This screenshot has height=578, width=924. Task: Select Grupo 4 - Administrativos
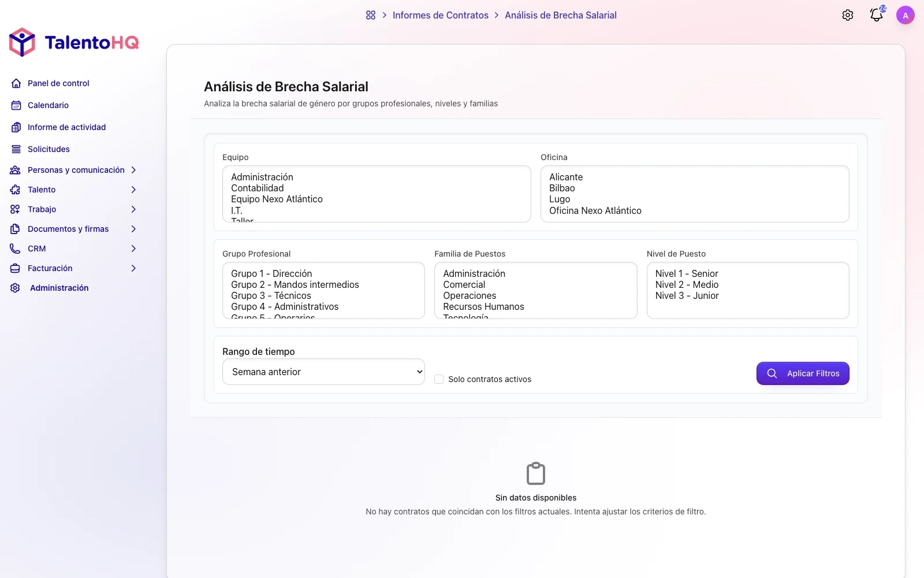323,306
